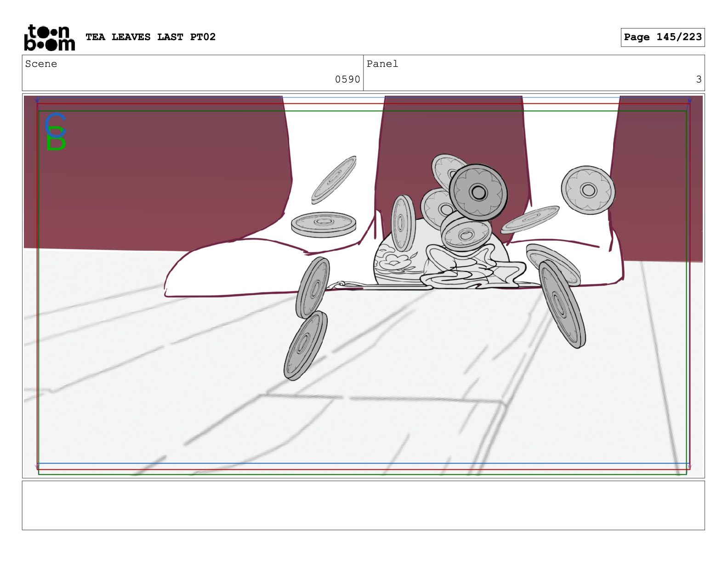The image size is (728, 563).
Task: Click the 'Scene' label
Action: pos(41,64)
